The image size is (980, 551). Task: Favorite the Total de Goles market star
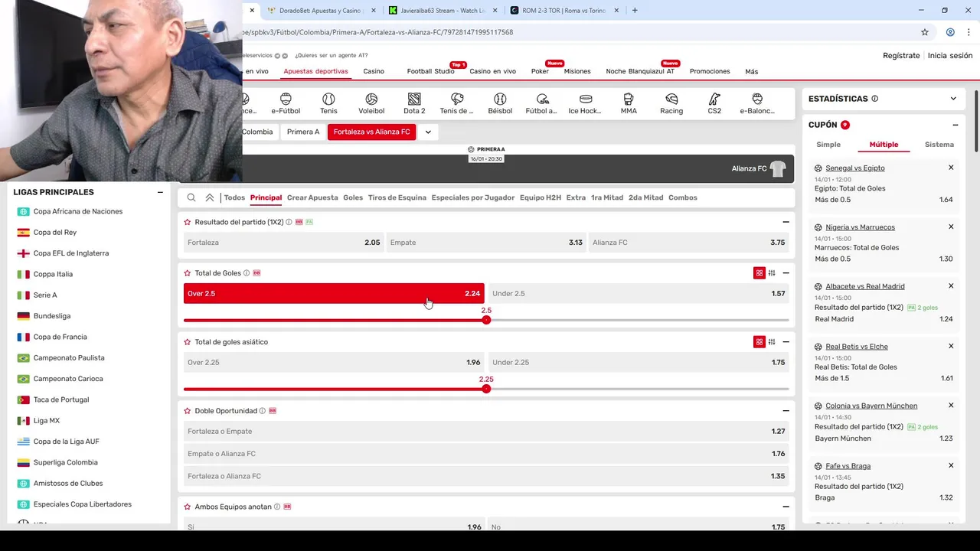[188, 273]
